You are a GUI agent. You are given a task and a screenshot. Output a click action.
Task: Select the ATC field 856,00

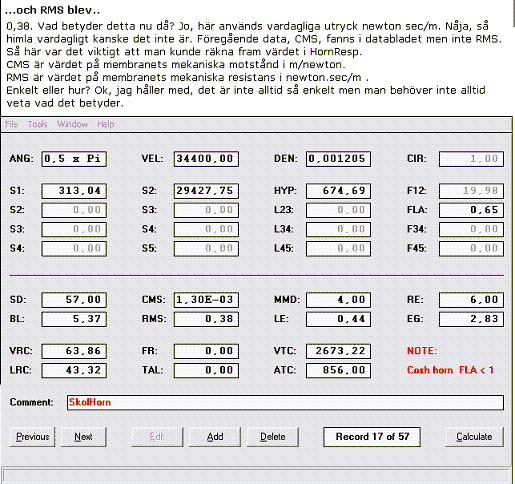pyautogui.click(x=338, y=371)
